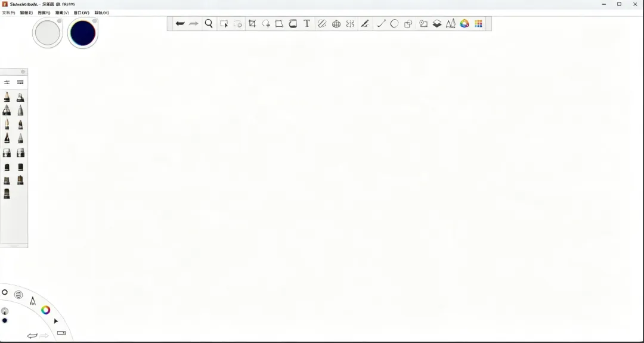The image size is (644, 343).
Task: Select the Ellipse draw style
Action: 394,24
